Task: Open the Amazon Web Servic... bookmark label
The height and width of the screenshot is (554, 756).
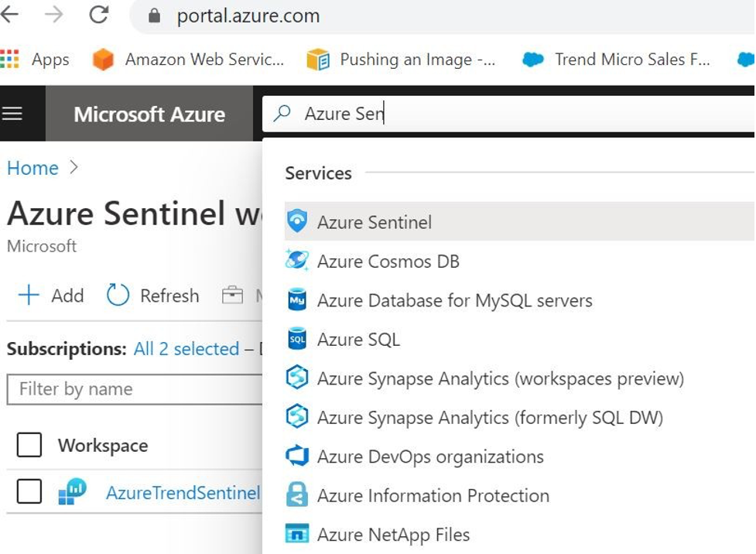Action: [x=204, y=60]
